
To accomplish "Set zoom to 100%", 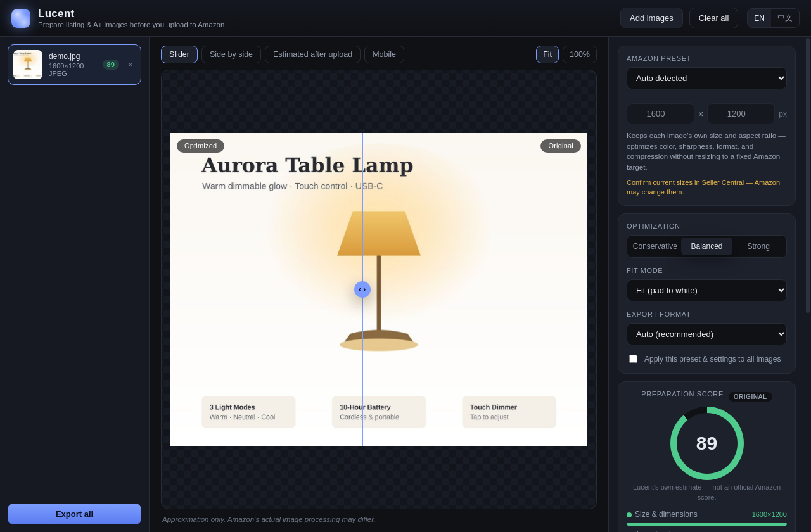I will coord(580,54).
